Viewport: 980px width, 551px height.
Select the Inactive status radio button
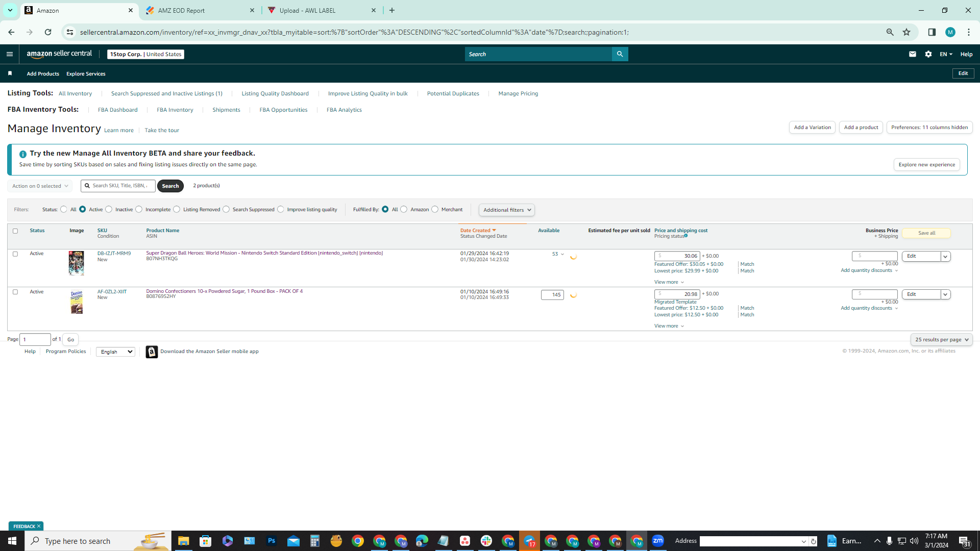(109, 210)
